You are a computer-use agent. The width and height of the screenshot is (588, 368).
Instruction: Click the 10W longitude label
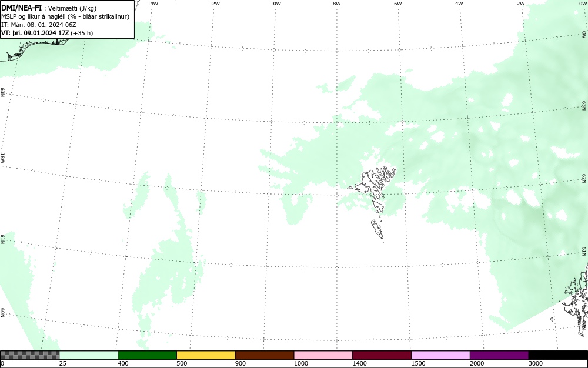(x=276, y=4)
